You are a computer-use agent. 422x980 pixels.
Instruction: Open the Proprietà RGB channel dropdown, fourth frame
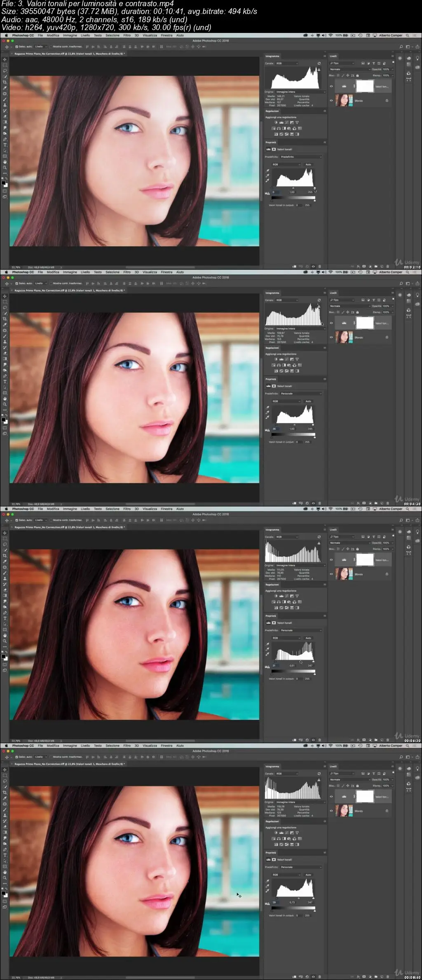[286, 875]
